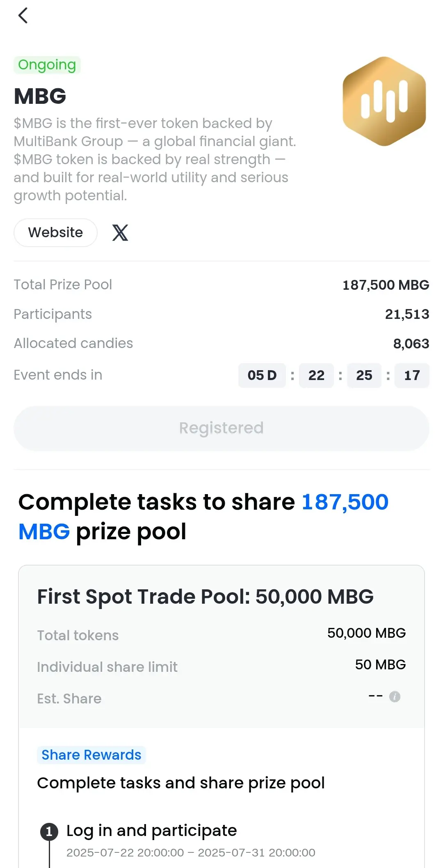Select the Share Rewards tag
The width and height of the screenshot is (443, 868).
point(91,755)
